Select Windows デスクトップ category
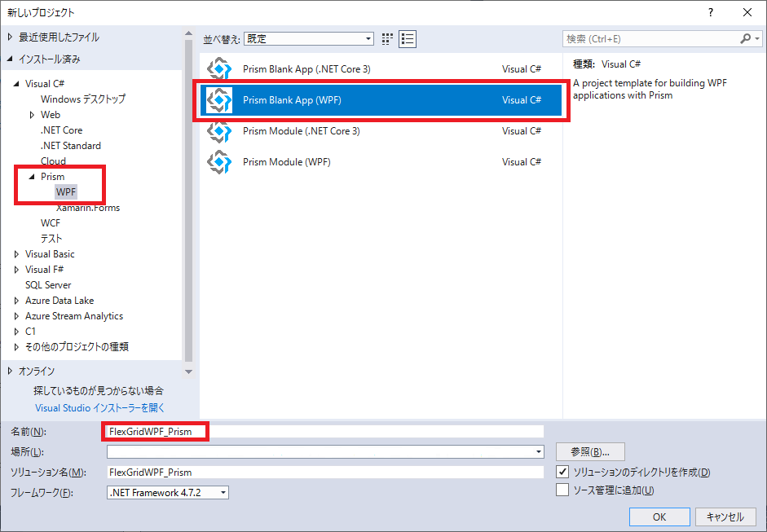This screenshot has width=767, height=532. click(x=83, y=99)
